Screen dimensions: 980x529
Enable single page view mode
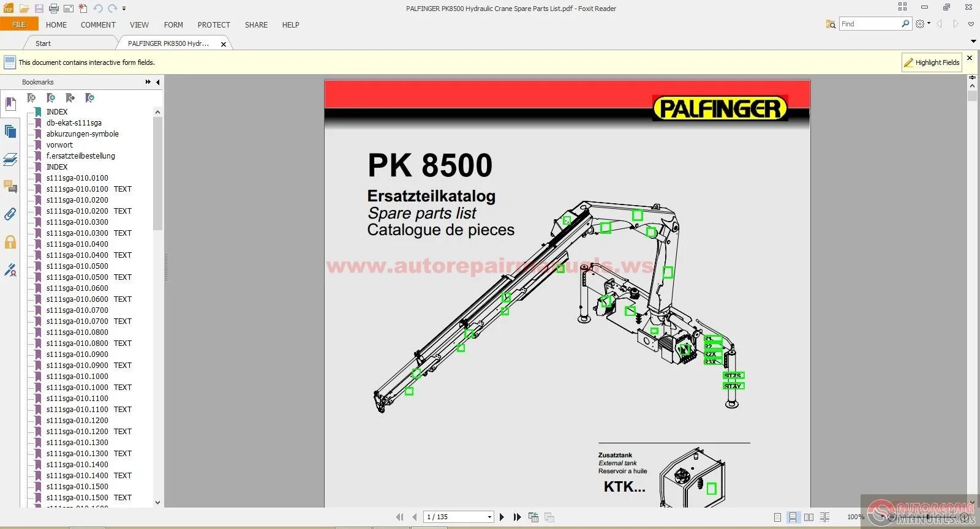(777, 517)
